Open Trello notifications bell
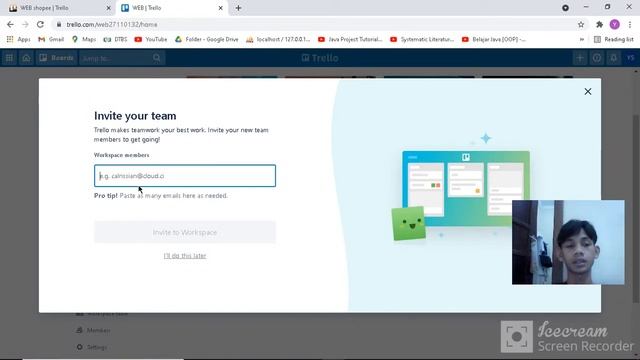Image resolution: width=640 pixels, height=360 pixels. point(613,58)
